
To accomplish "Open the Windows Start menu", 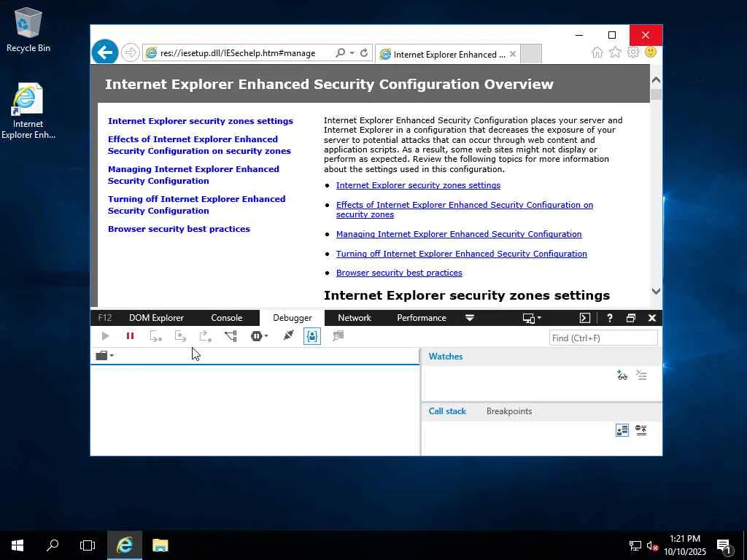I will pyautogui.click(x=18, y=545).
